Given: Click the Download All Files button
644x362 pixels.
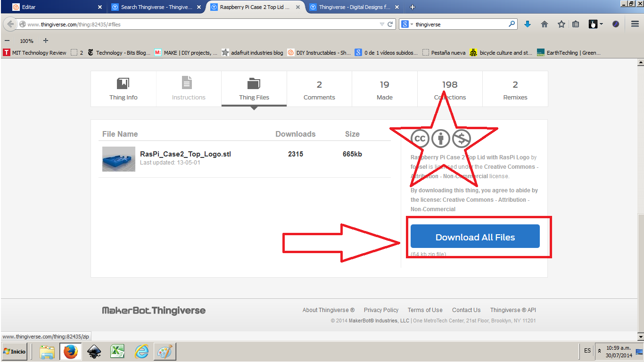Looking at the screenshot, I should tap(475, 237).
